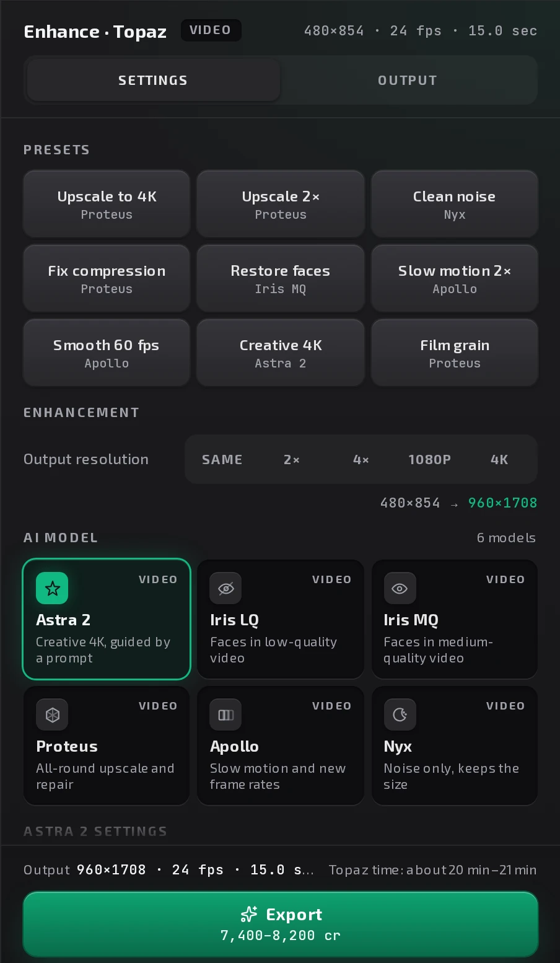
Task: Click the Iris MQ eye icon
Action: [400, 588]
